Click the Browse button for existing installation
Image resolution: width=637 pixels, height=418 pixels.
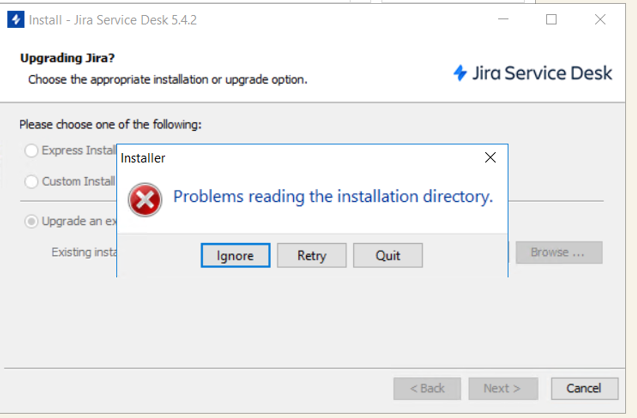[x=559, y=252]
